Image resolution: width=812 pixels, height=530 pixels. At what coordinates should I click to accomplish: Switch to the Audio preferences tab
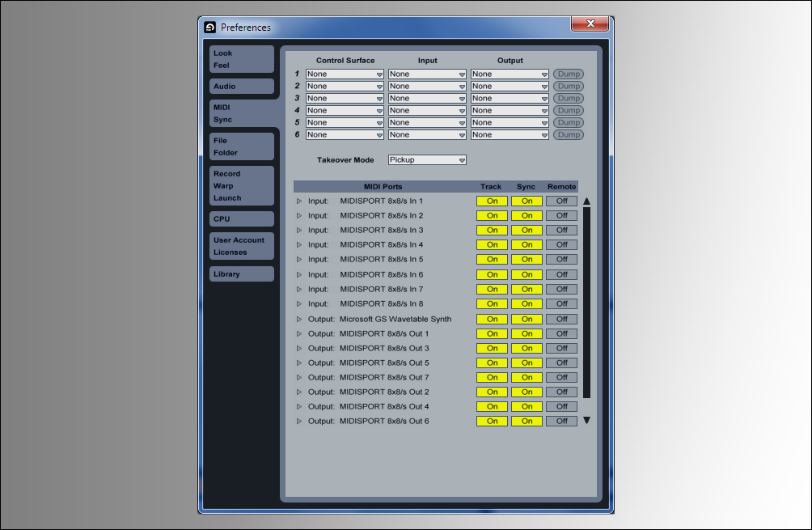point(241,86)
